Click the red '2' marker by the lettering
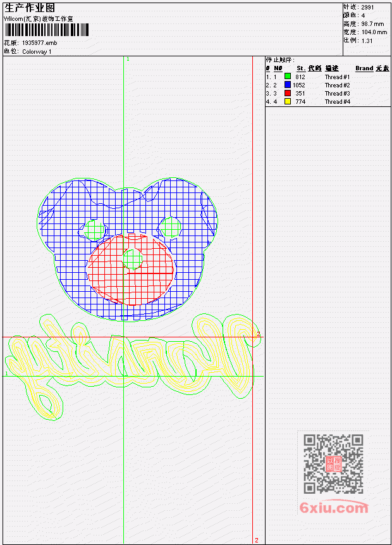The height and width of the screenshot is (545, 392). tap(259, 334)
